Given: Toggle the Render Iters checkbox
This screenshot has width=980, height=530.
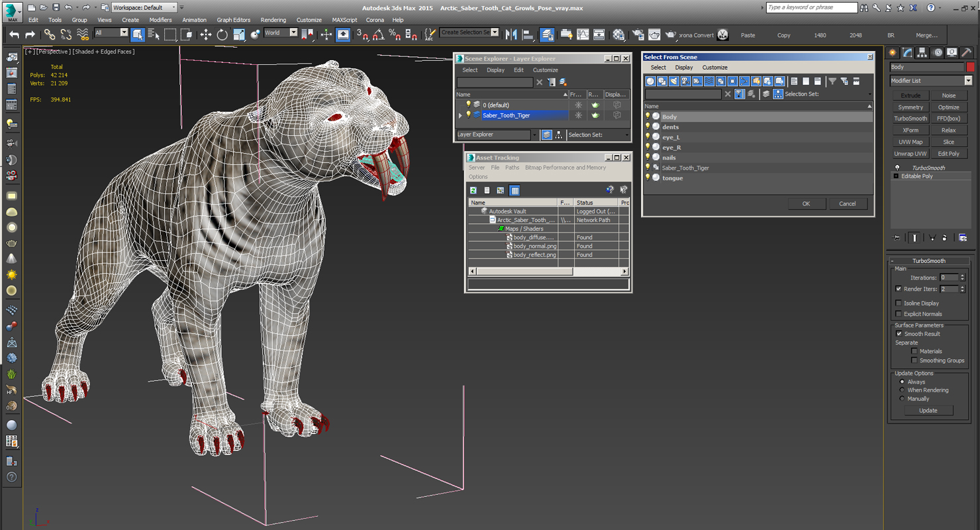Looking at the screenshot, I should 899,289.
